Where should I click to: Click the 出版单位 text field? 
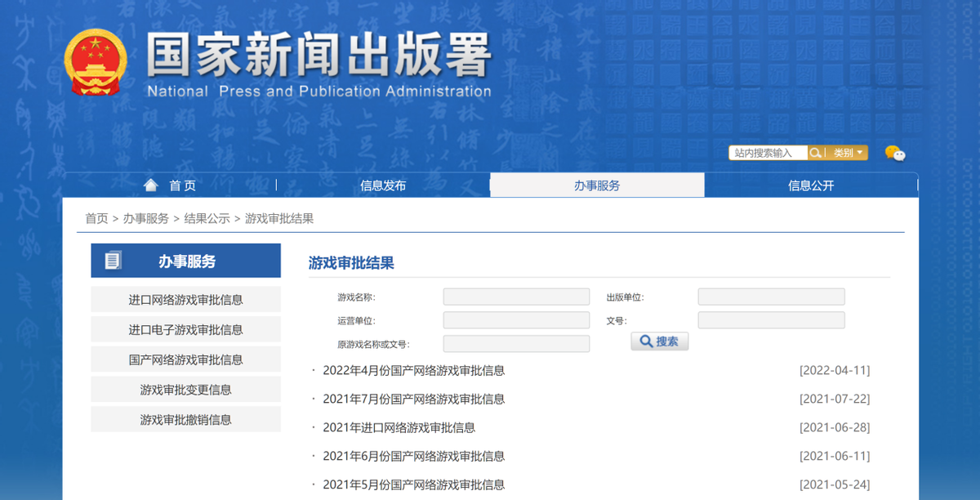pos(771,297)
